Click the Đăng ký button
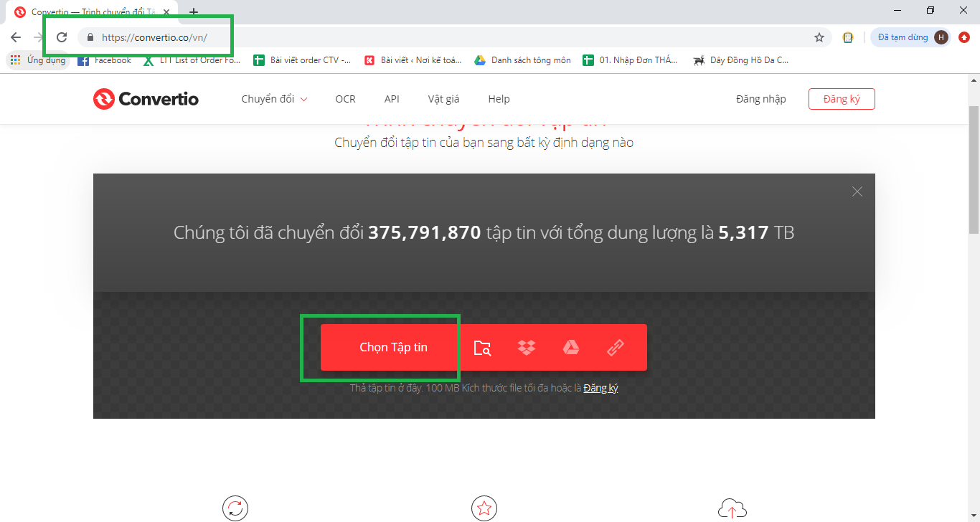Image resolution: width=980 pixels, height=522 pixels. pos(842,98)
